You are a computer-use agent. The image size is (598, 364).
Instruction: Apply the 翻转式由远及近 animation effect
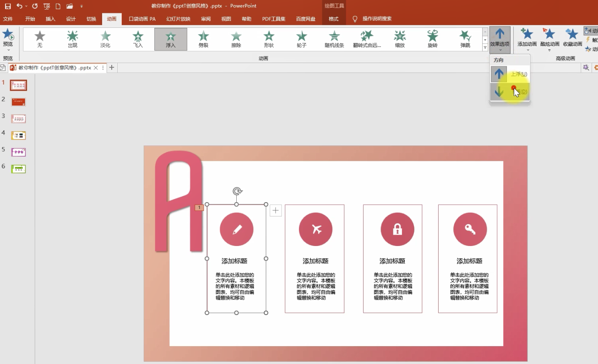[x=367, y=39]
